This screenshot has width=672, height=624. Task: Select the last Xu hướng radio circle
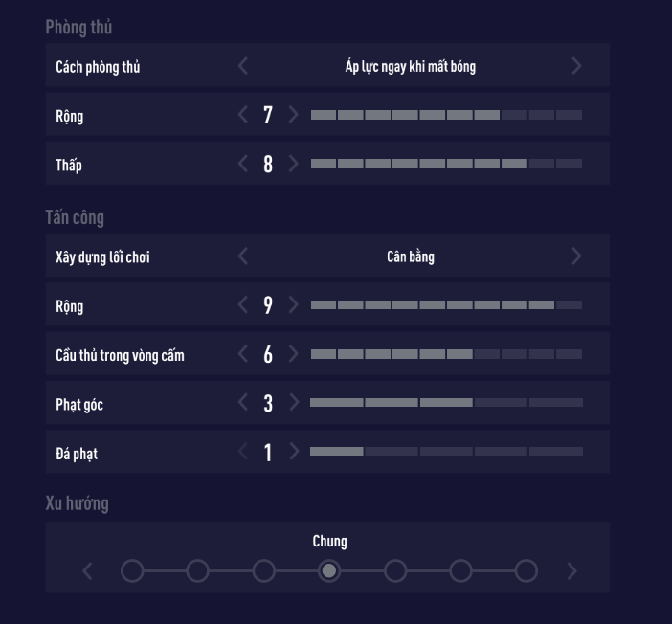click(526, 571)
